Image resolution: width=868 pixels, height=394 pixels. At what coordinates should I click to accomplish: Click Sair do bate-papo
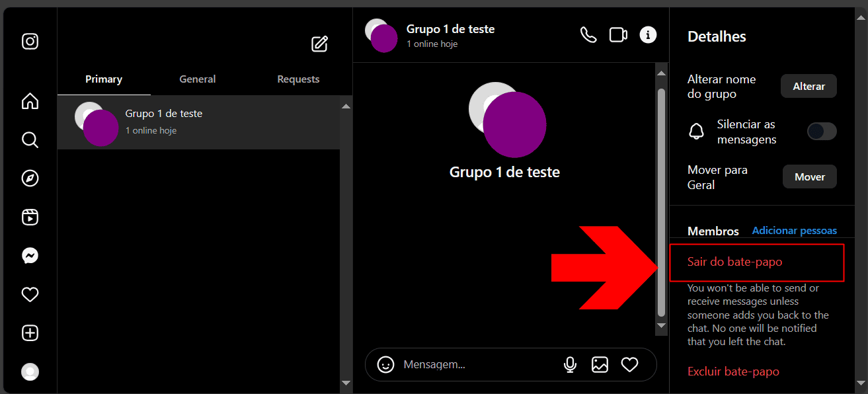[735, 262]
